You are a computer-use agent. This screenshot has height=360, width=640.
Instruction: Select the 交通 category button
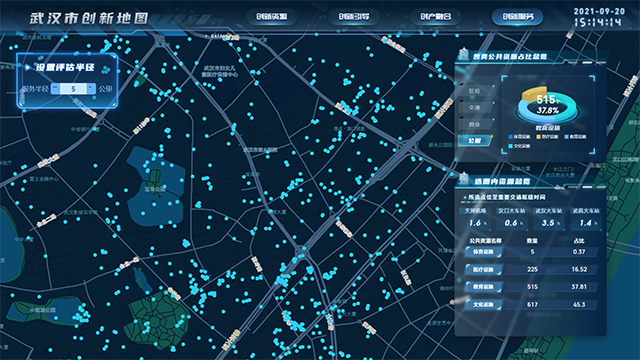pos(475,107)
